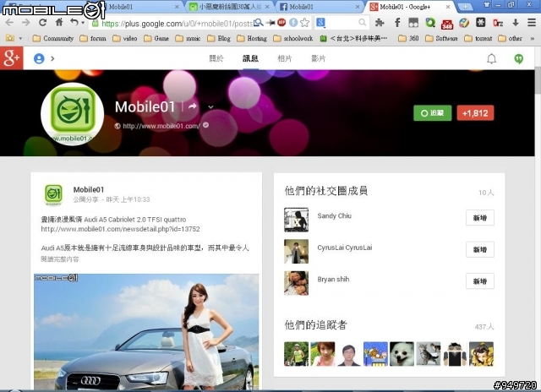Open the 相片 profile tab

[285, 58]
